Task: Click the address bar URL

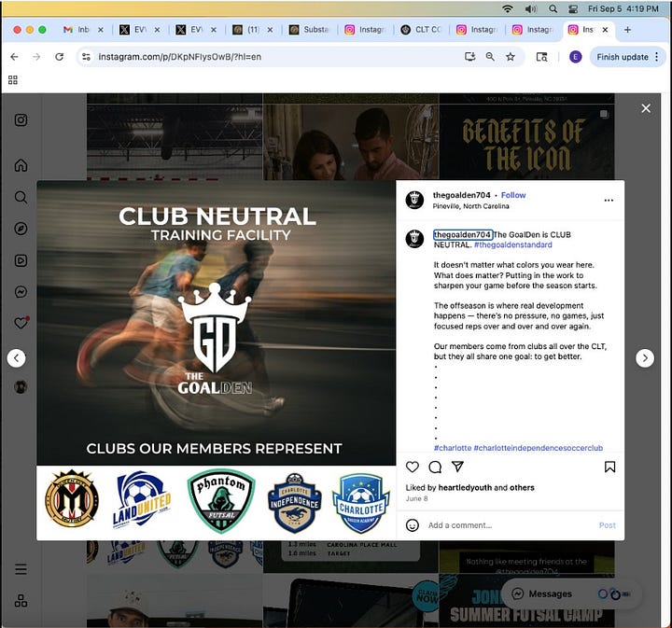Action: click(x=180, y=57)
